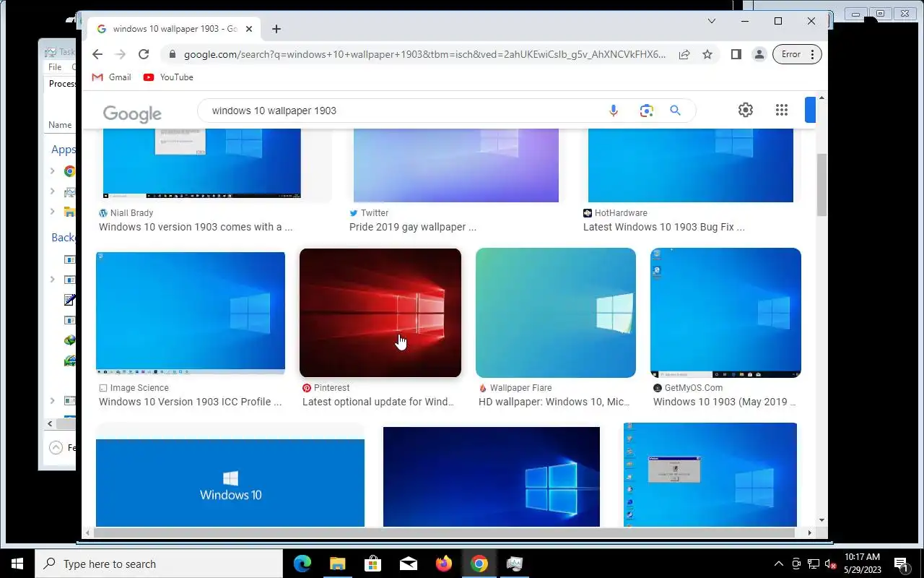Open YouTube bookmark
The image size is (924, 578).
coord(168,77)
